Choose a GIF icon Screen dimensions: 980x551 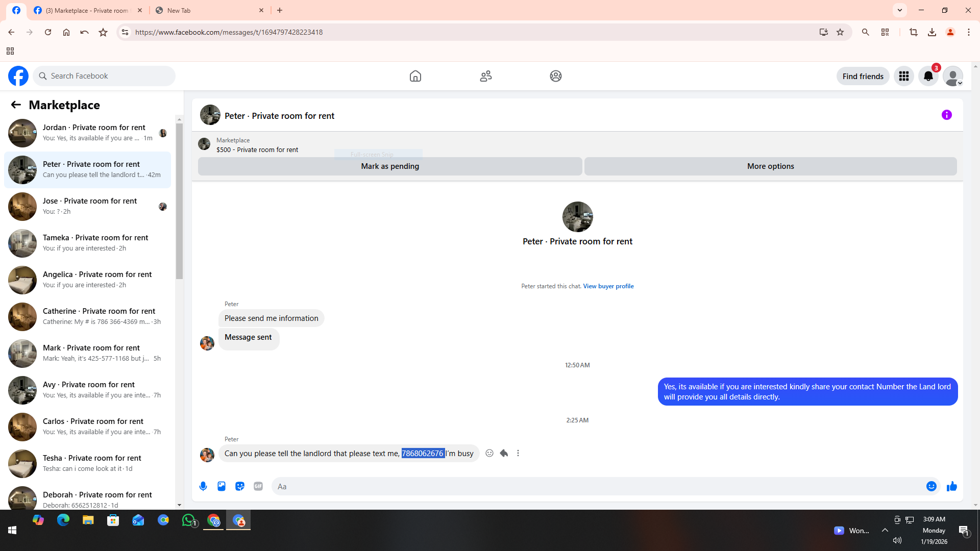click(x=258, y=486)
